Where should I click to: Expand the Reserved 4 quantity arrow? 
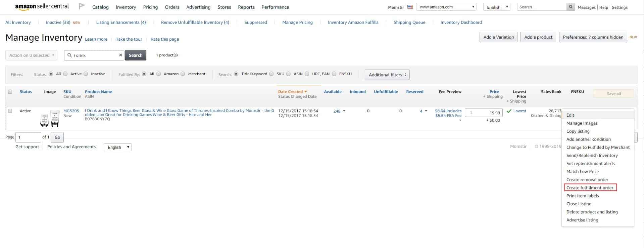(426, 111)
